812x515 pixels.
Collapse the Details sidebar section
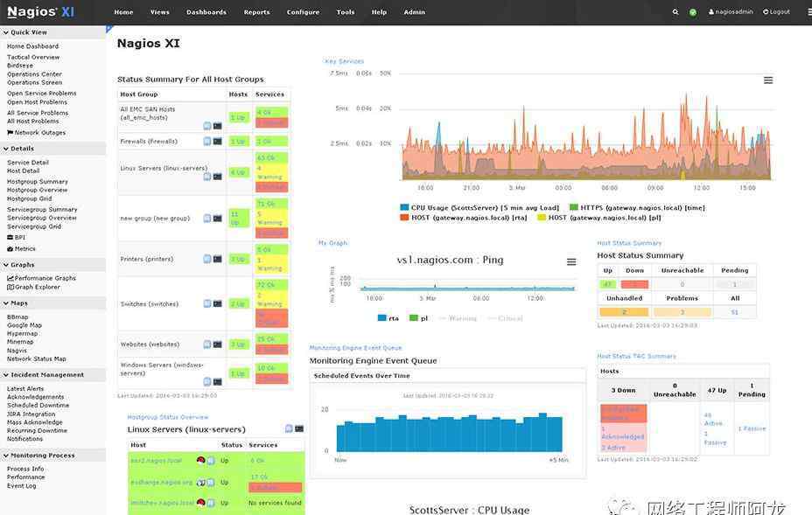click(x=52, y=149)
